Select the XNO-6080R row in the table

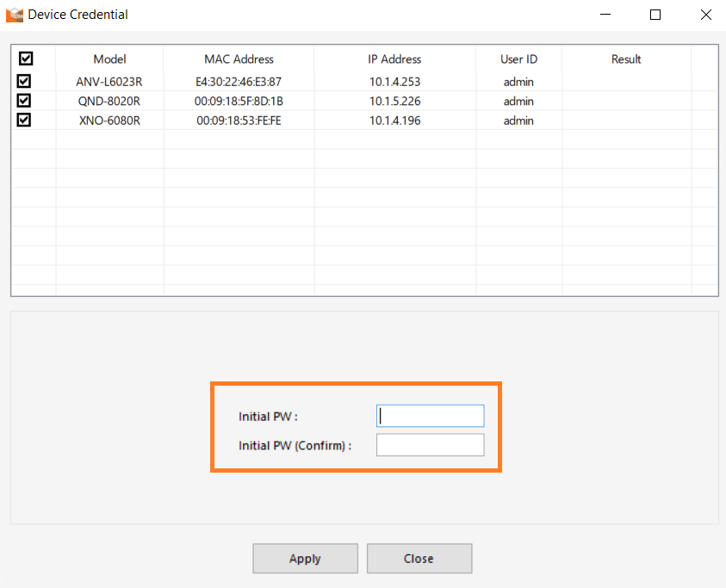[109, 121]
